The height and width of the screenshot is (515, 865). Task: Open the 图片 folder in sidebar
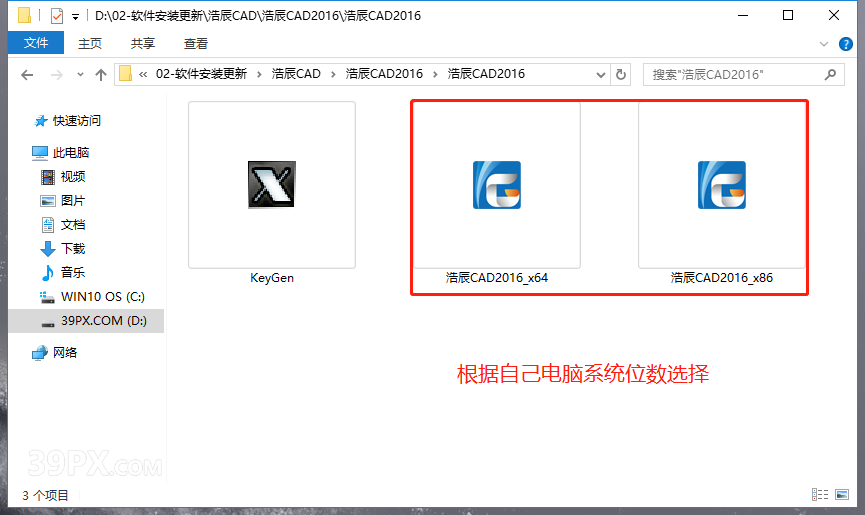pos(73,201)
